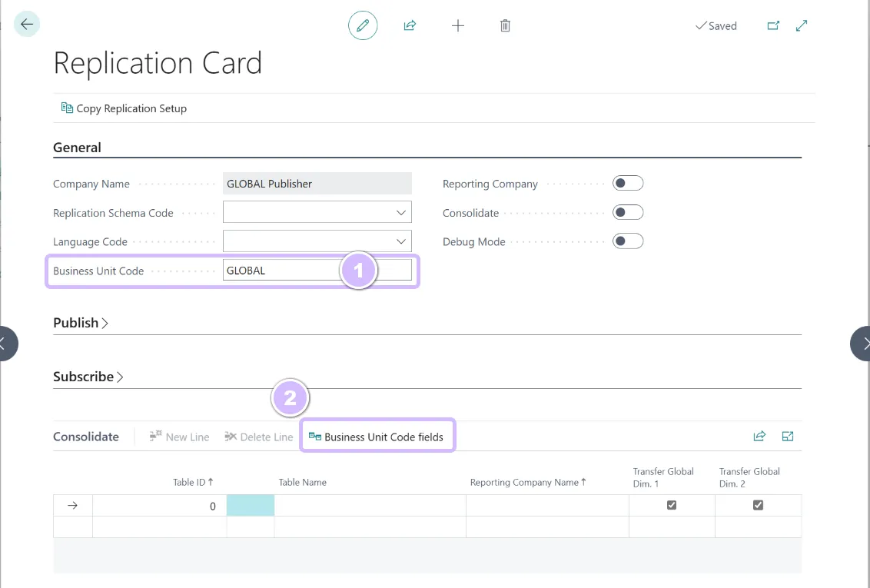
Task: Uncheck Transfer Global Dim. 1 checkbox
Action: (672, 505)
